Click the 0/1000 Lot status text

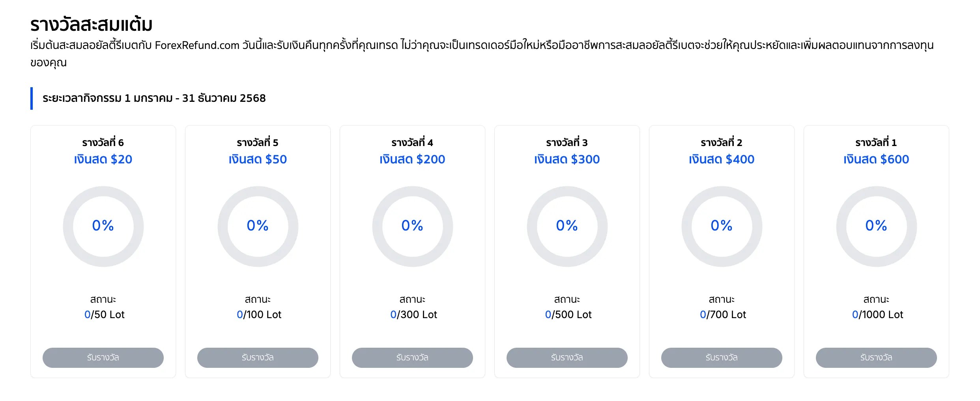pyautogui.click(x=877, y=315)
